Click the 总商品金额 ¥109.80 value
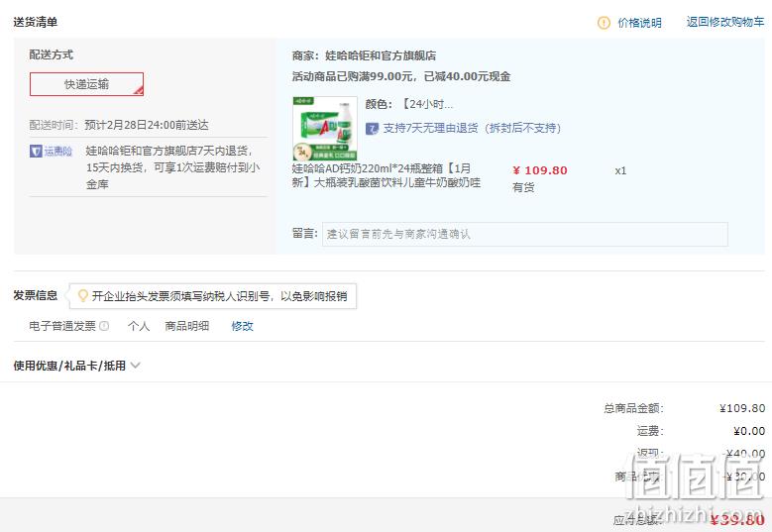Image resolution: width=772 pixels, height=532 pixels. point(742,408)
